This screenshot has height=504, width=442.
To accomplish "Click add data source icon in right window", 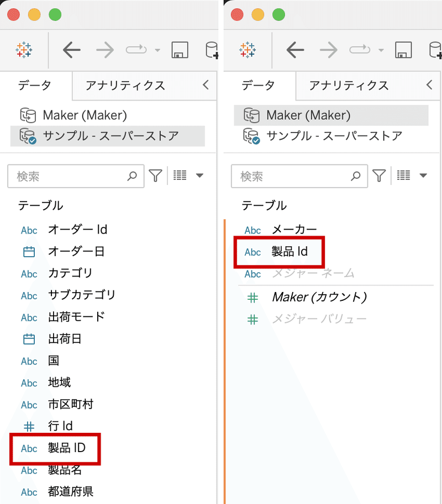I will point(435,50).
